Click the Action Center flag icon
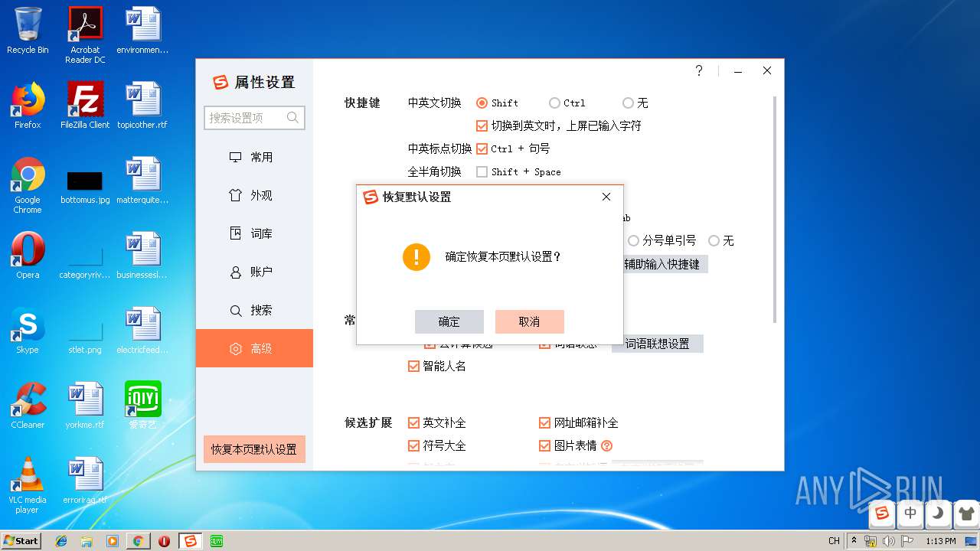 908,541
